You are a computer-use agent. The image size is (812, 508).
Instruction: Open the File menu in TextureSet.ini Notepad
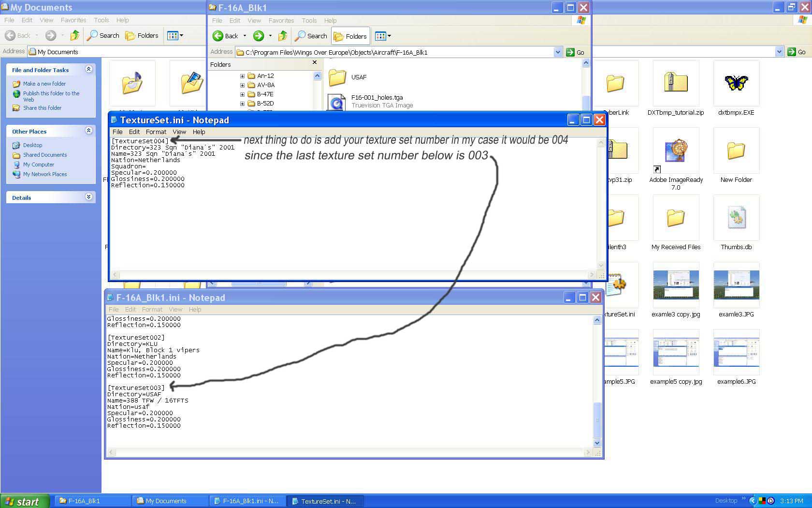coord(117,132)
